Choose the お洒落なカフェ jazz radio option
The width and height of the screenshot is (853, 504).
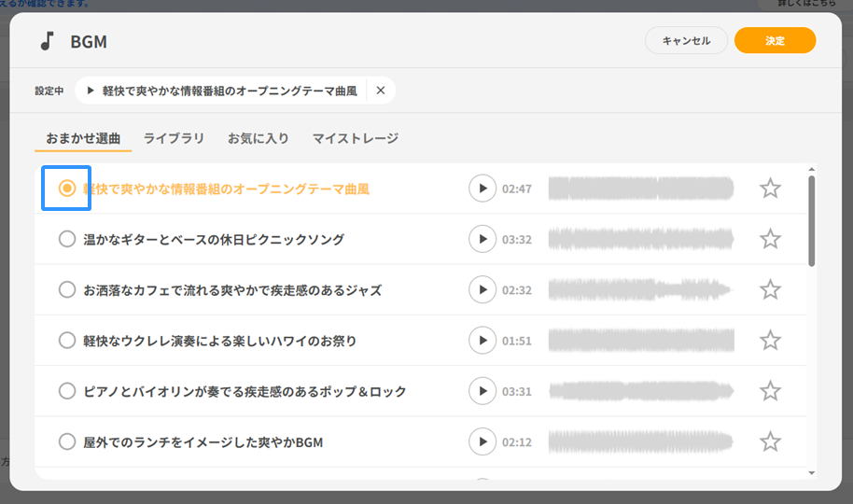(x=66, y=290)
